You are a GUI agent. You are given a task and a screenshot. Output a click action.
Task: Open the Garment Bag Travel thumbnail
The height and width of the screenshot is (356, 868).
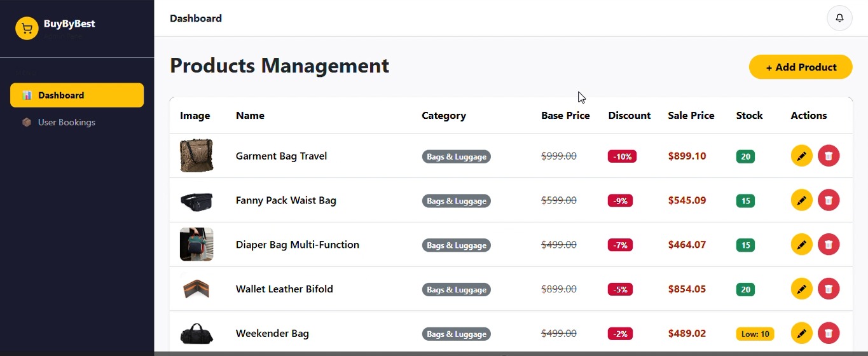tap(196, 156)
